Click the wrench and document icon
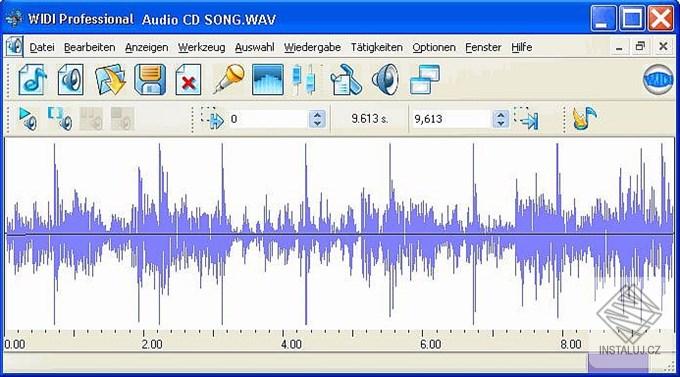The image size is (680, 377). 346,79
